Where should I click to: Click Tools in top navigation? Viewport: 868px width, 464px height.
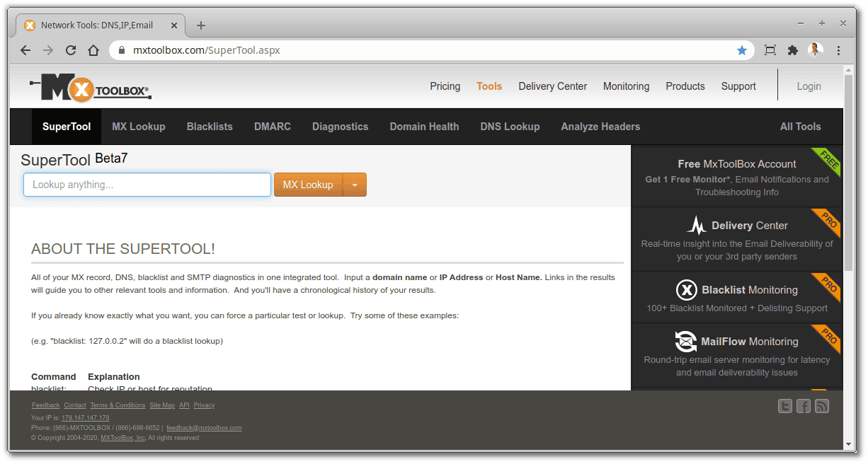point(489,86)
